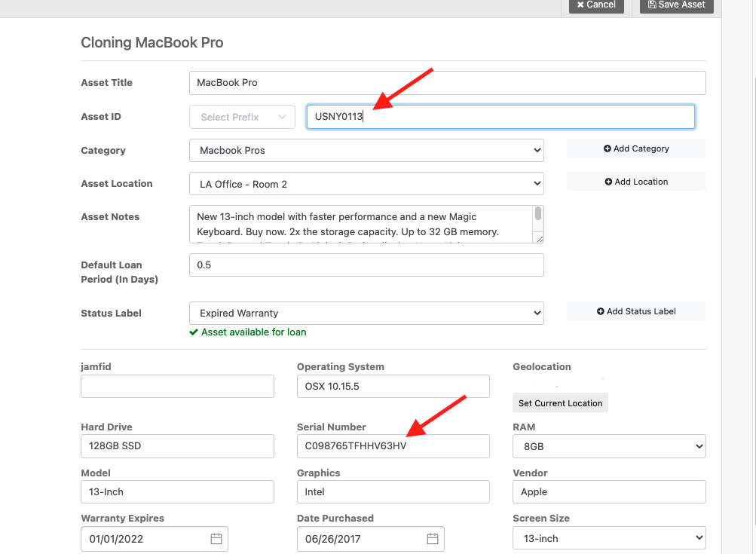Open the Date Purchased calendar icon
Viewport: 756px width, 554px height.
[432, 538]
